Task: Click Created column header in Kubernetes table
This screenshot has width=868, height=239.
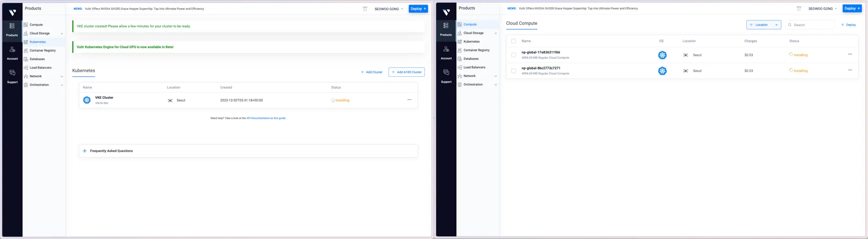Action: pyautogui.click(x=226, y=88)
